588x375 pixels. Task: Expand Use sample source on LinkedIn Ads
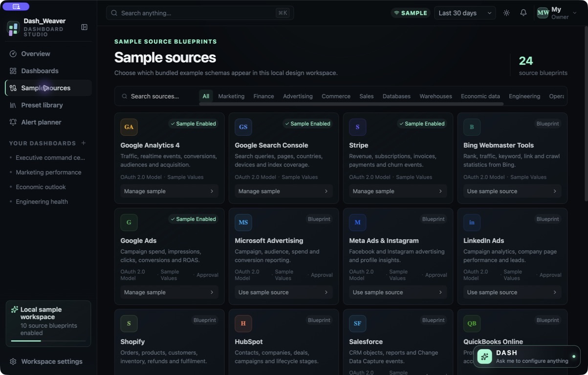click(512, 292)
